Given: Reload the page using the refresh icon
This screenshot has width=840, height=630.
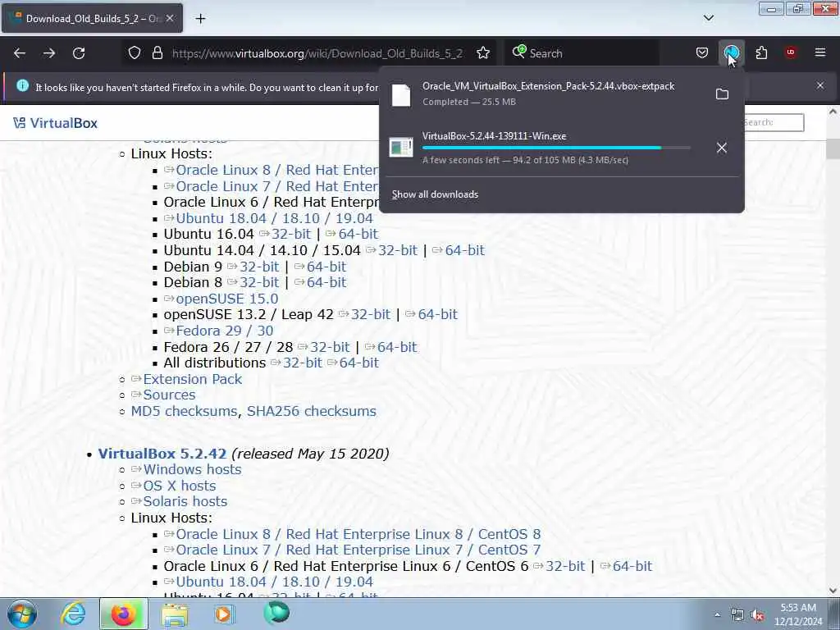Looking at the screenshot, I should (x=79, y=53).
